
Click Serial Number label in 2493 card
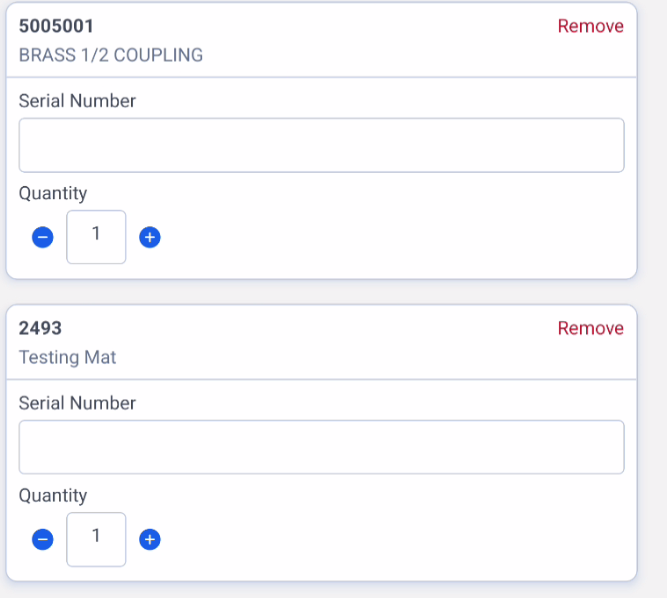click(77, 403)
